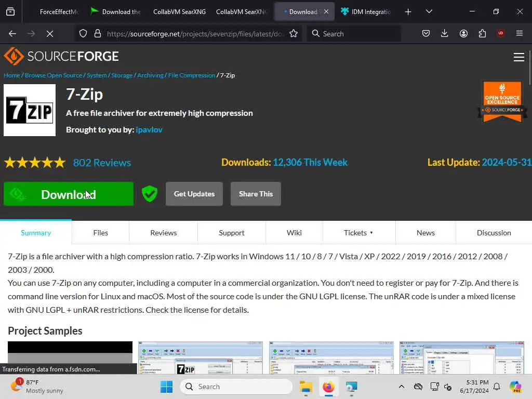Open the ipavlov author profile link
Viewport: 532px width, 399px height.
tap(149, 129)
